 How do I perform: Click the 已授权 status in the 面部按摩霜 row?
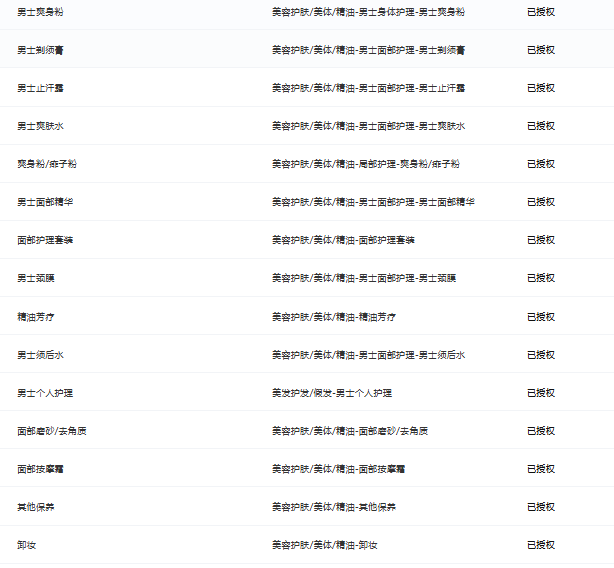(x=541, y=469)
